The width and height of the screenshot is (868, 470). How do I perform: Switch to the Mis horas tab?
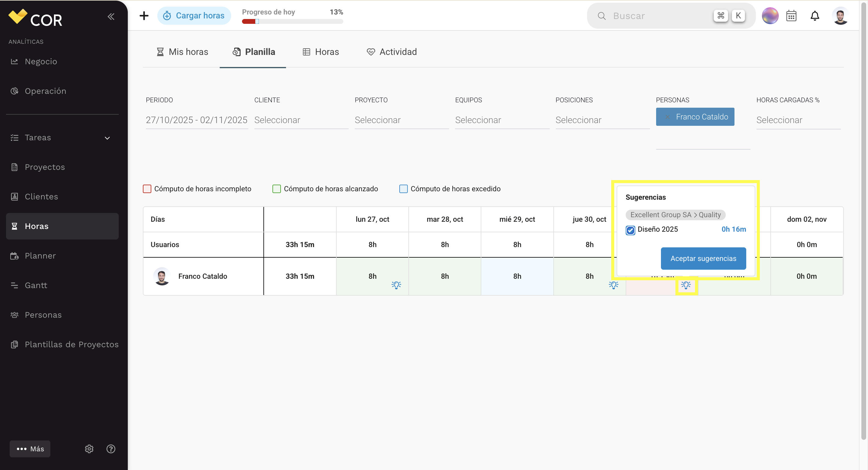[182, 52]
